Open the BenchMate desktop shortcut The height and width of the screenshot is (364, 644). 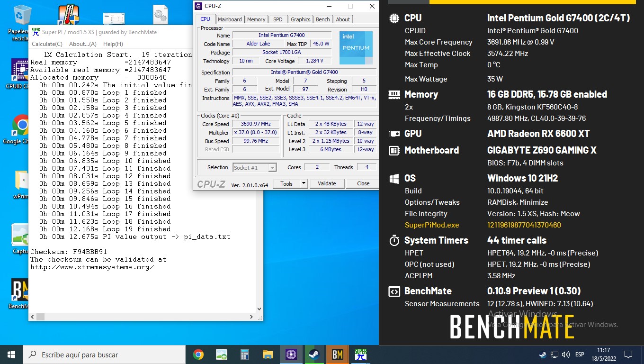pyautogui.click(x=20, y=289)
